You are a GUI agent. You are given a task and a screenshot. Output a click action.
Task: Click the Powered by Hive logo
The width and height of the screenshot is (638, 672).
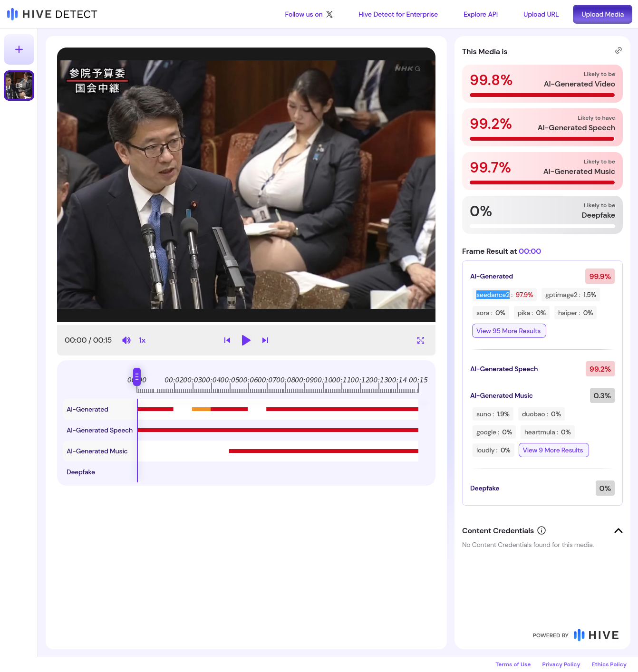(x=596, y=635)
